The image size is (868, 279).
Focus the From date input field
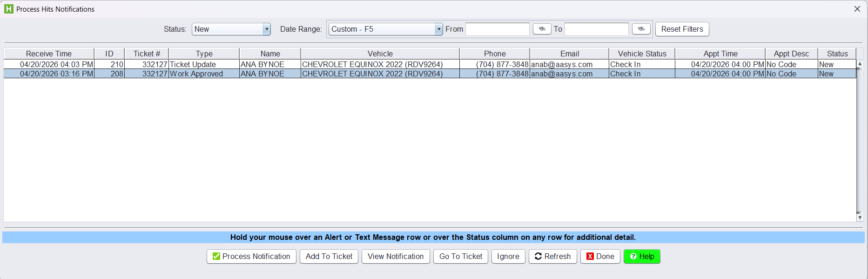click(498, 29)
